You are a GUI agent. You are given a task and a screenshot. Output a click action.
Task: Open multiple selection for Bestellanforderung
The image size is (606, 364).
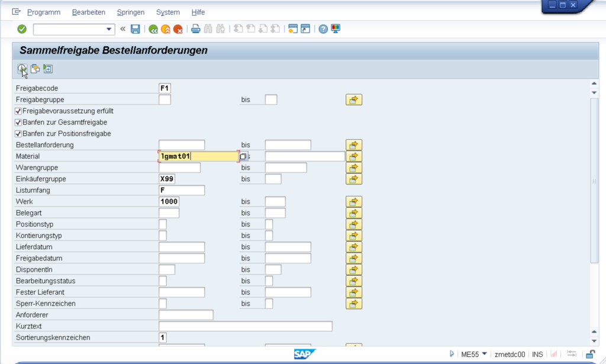coord(354,145)
